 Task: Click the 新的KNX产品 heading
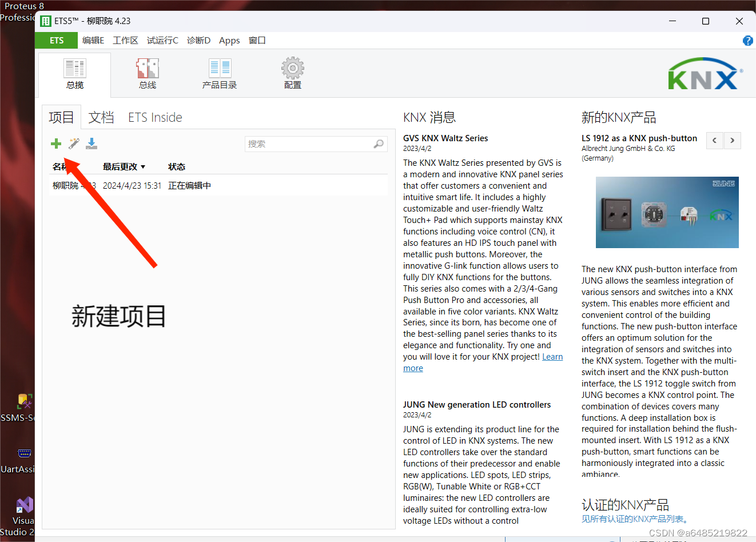pyautogui.click(x=619, y=117)
